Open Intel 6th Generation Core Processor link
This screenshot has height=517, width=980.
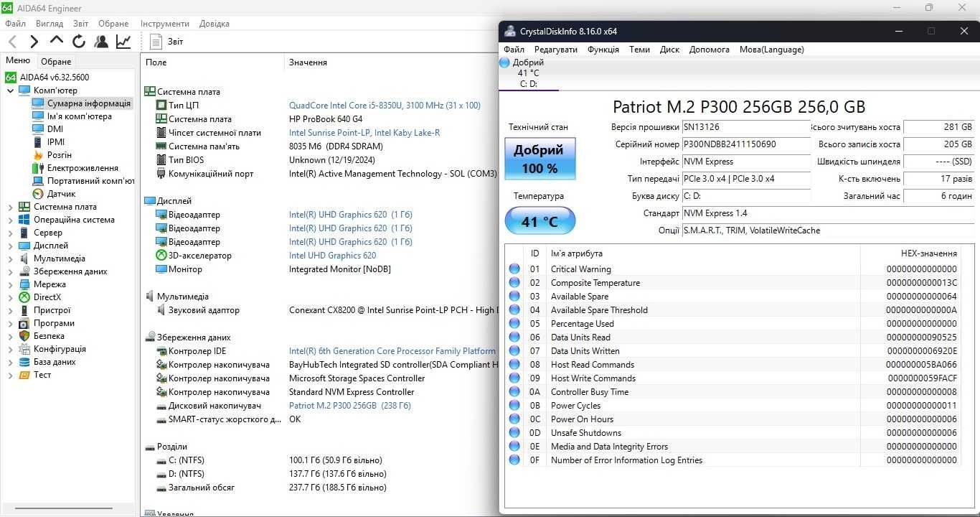click(x=392, y=351)
